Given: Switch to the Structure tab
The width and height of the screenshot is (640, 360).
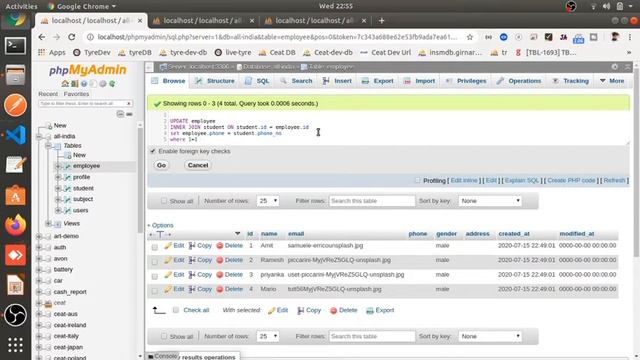Looking at the screenshot, I should (x=215, y=81).
